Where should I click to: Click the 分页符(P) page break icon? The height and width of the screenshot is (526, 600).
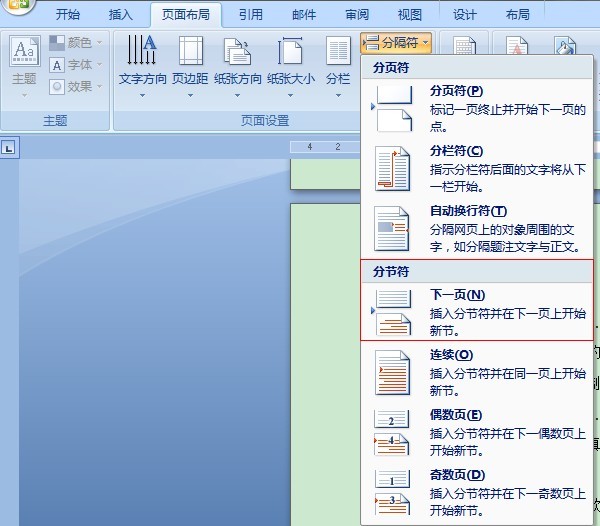[x=394, y=109]
